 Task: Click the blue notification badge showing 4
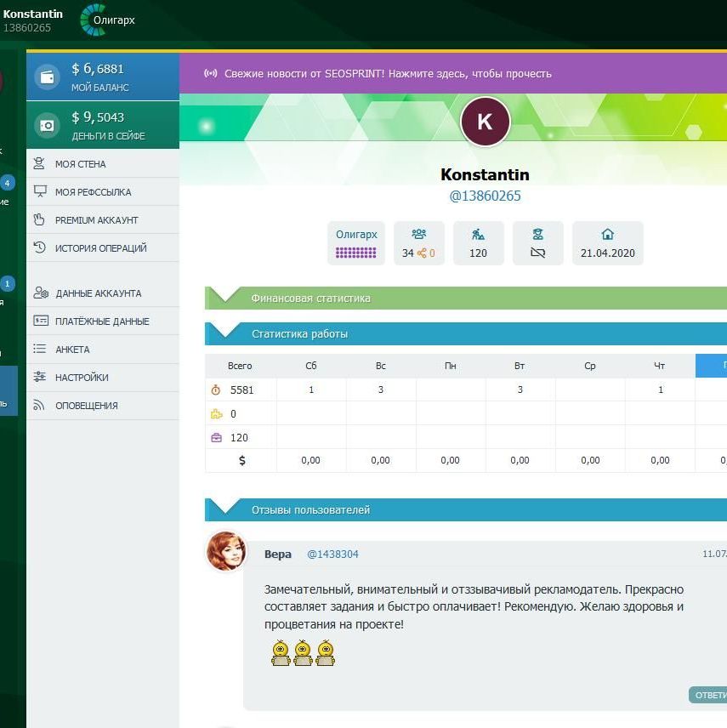tap(8, 184)
